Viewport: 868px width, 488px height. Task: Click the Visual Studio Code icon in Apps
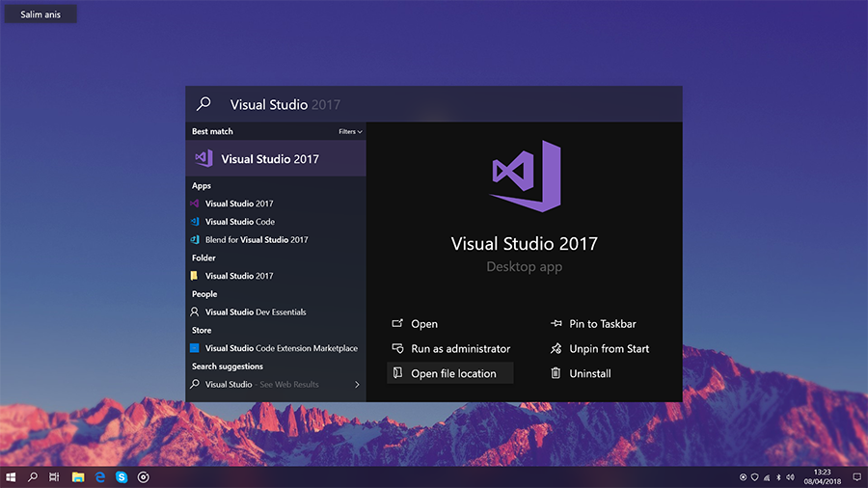195,222
